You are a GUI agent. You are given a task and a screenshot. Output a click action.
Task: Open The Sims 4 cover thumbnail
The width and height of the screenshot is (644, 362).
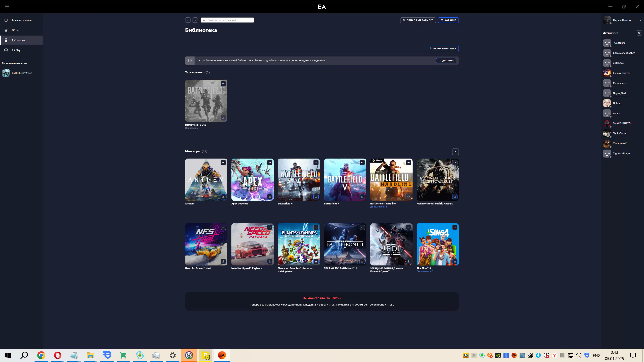pos(438,244)
